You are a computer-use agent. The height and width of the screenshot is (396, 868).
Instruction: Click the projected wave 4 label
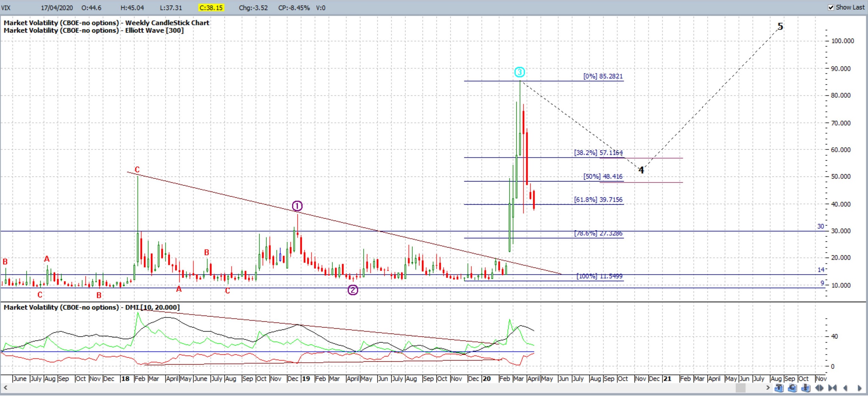pyautogui.click(x=641, y=170)
